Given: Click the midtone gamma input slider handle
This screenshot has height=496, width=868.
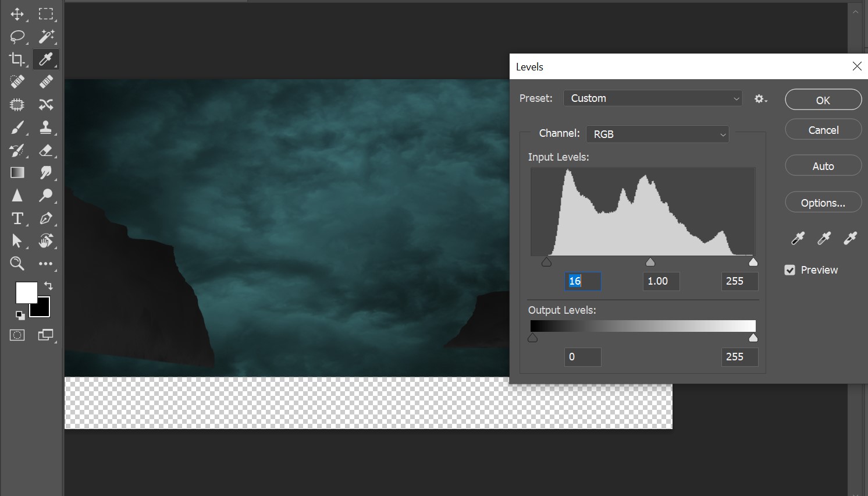Looking at the screenshot, I should [x=650, y=263].
